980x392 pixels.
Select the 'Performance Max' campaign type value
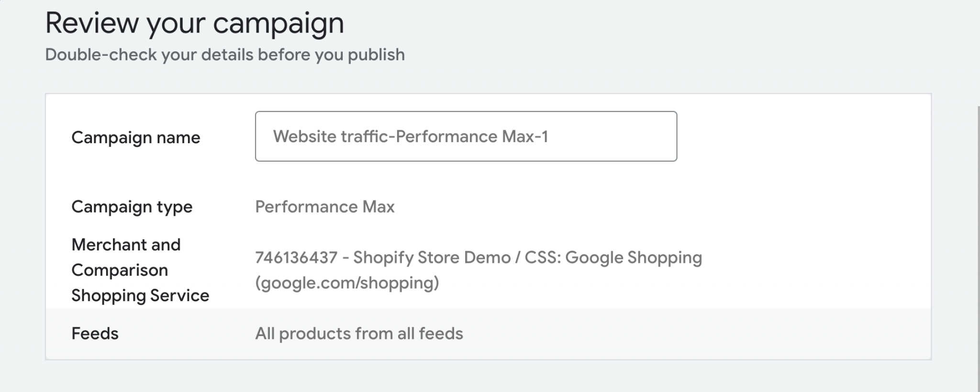pyautogui.click(x=324, y=207)
